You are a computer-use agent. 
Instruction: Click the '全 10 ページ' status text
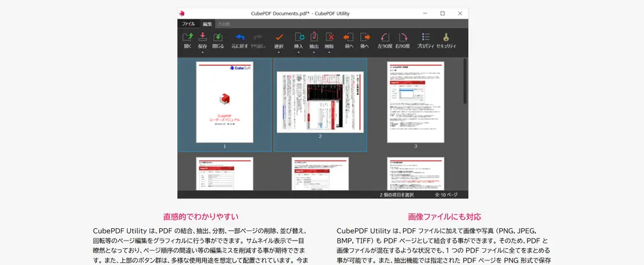tap(446, 195)
